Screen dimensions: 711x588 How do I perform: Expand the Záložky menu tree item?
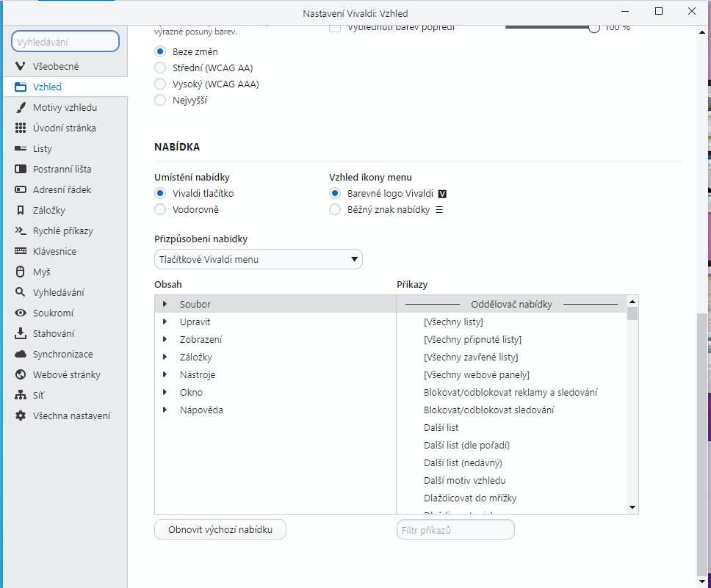165,357
